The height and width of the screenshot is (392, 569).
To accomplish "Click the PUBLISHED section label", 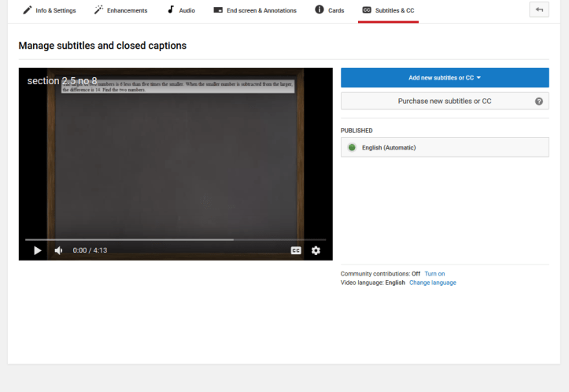I will click(357, 131).
